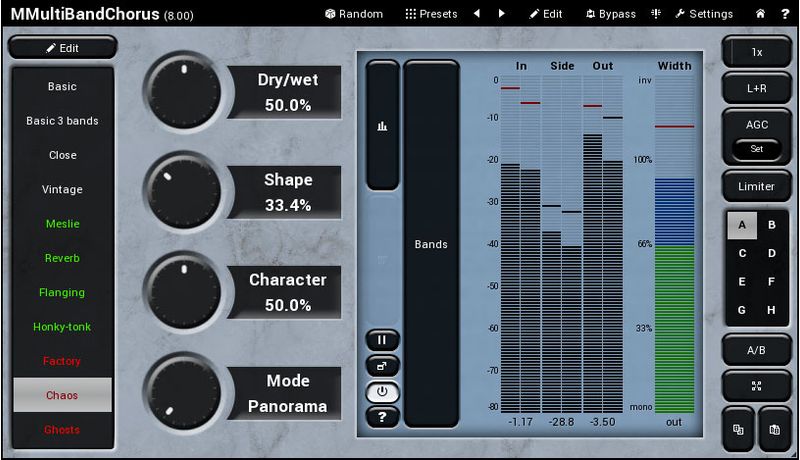The width and height of the screenshot is (800, 460).
Task: Click the A/B compare button
Action: click(756, 350)
